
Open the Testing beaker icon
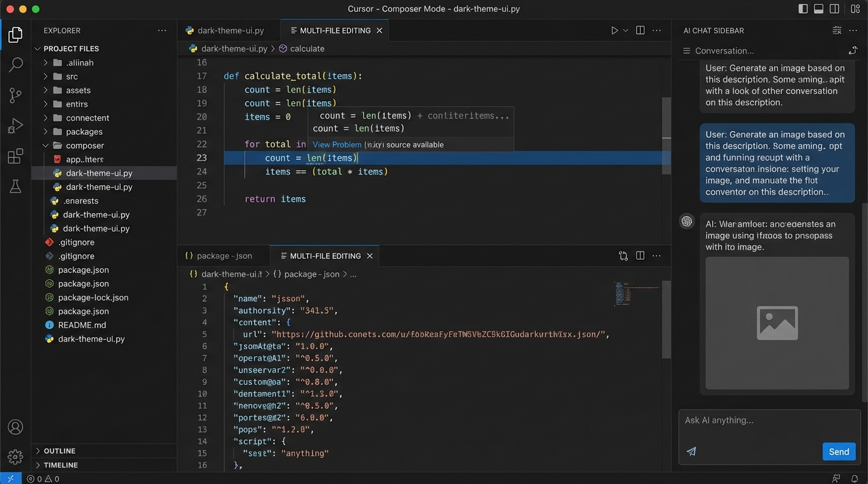click(x=15, y=186)
